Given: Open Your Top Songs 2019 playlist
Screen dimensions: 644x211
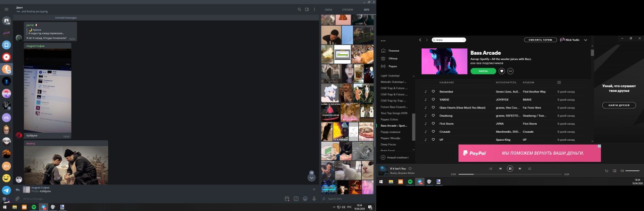Looking at the screenshot, I should coord(394,113).
